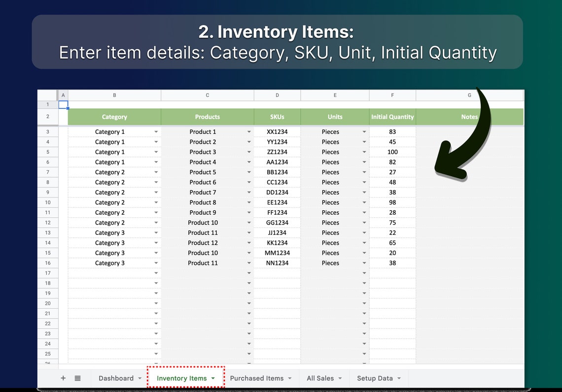Go to the Setup Data sheet
This screenshot has width=562, height=392.
[x=375, y=378]
